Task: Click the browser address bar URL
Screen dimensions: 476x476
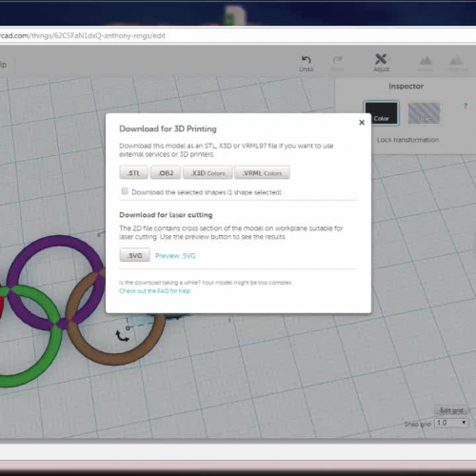Action: click(83, 35)
